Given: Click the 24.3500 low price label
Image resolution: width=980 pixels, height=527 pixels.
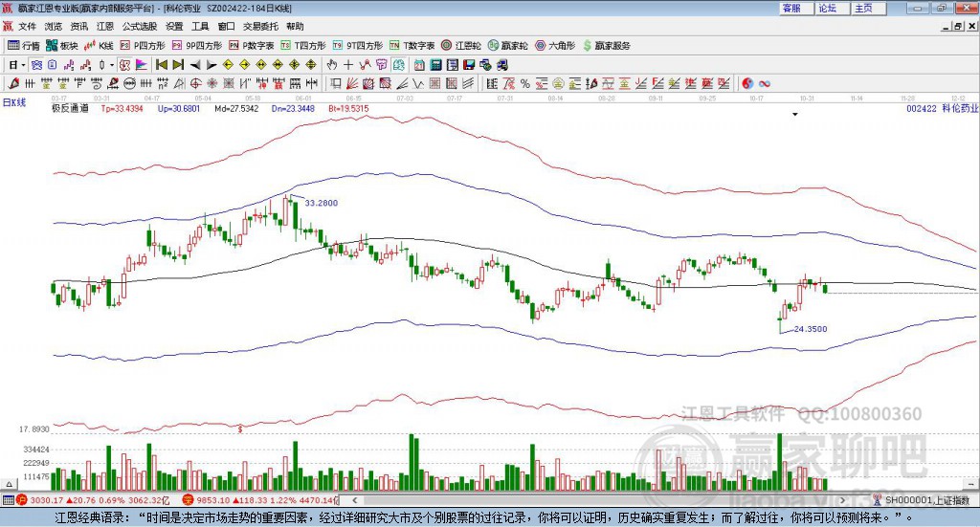Looking at the screenshot, I should click(811, 328).
